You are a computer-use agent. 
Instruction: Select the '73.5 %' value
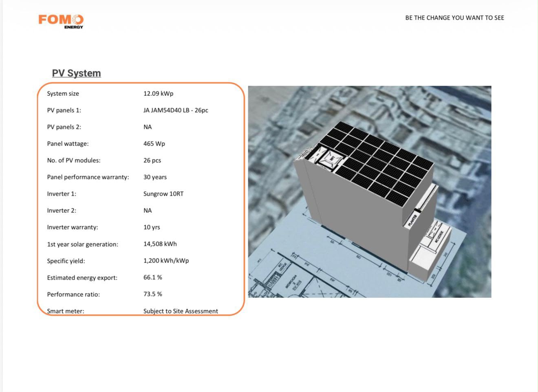pyautogui.click(x=153, y=294)
